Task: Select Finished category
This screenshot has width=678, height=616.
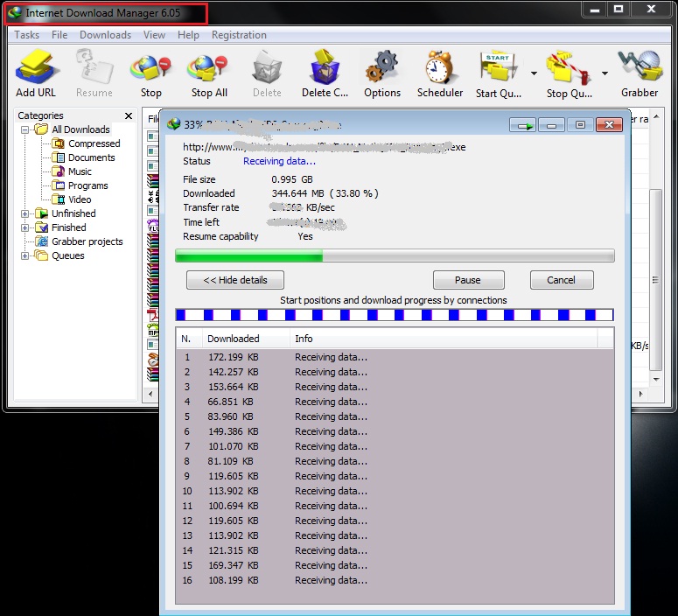Action: click(69, 227)
